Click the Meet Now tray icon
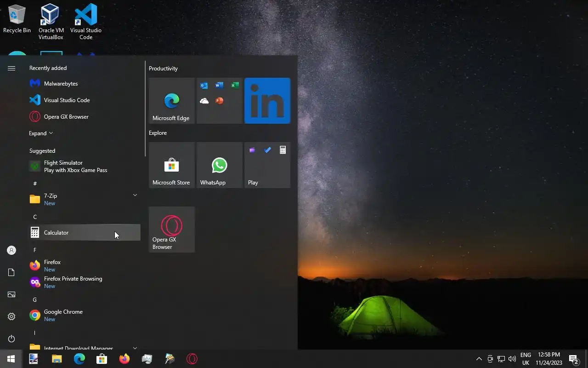Viewport: 588px width, 368px height. [x=490, y=359]
